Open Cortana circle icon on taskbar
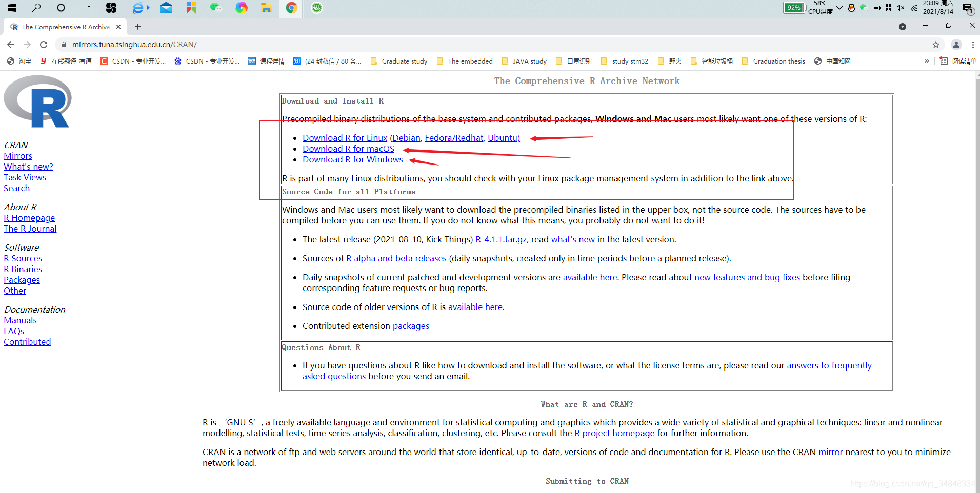 click(61, 8)
